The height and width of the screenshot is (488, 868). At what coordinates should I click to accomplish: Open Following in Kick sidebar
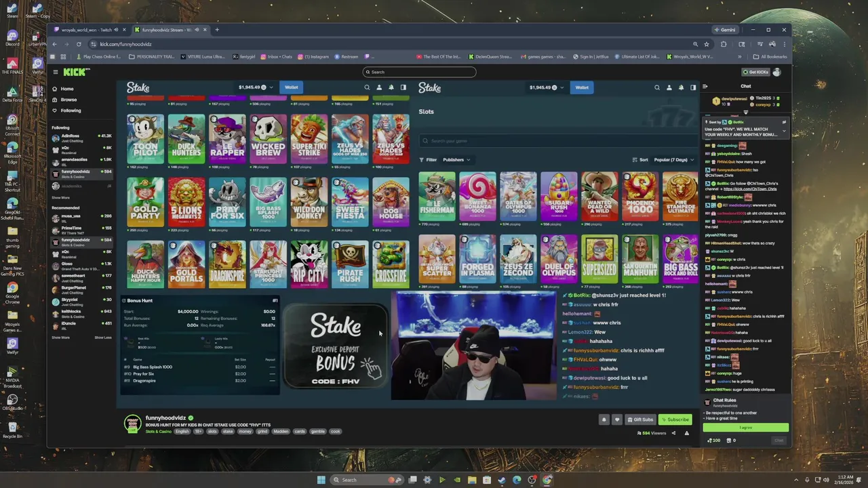[x=71, y=110]
